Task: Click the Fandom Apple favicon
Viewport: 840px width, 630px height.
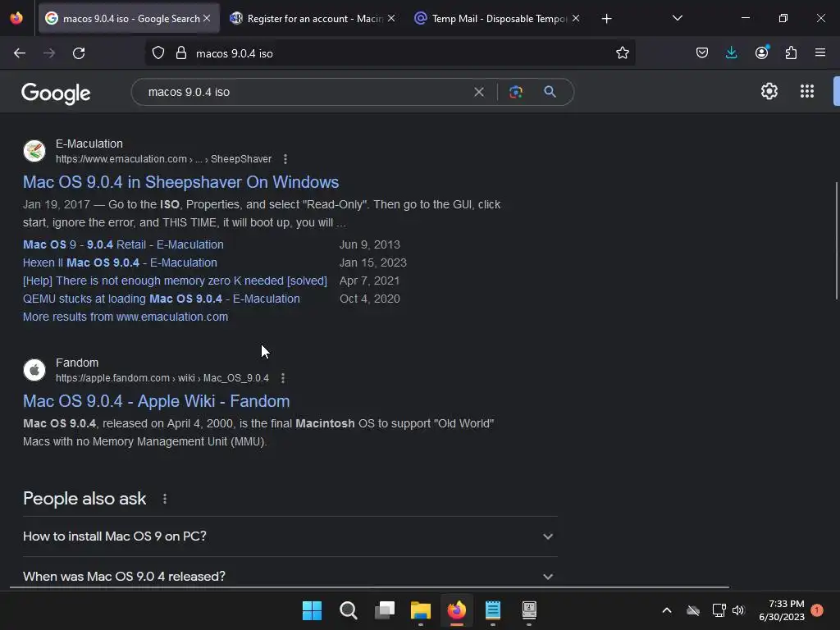Action: (34, 370)
